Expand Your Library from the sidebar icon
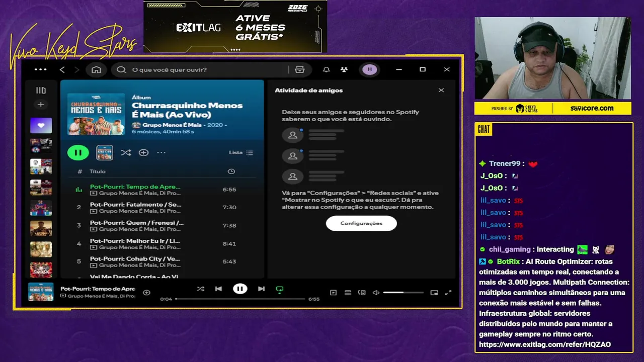644x362 pixels. click(x=41, y=90)
